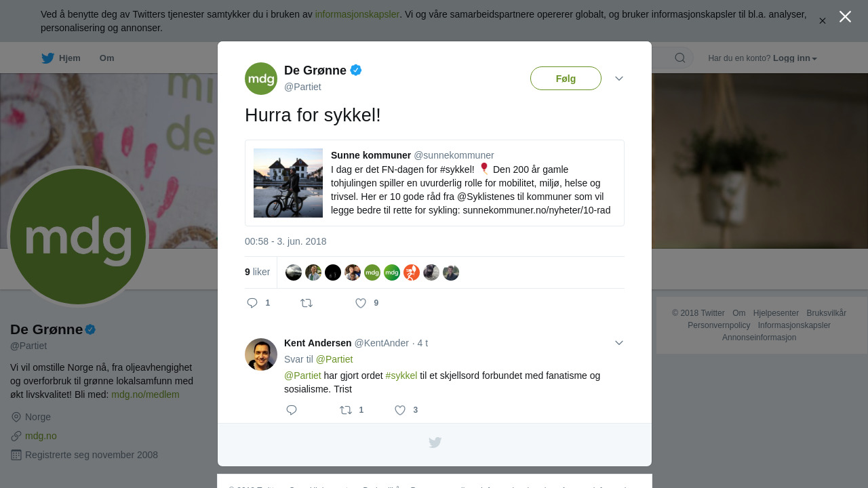
Task: Open the quoted tweet bicycle thumbnail
Action: [288, 183]
